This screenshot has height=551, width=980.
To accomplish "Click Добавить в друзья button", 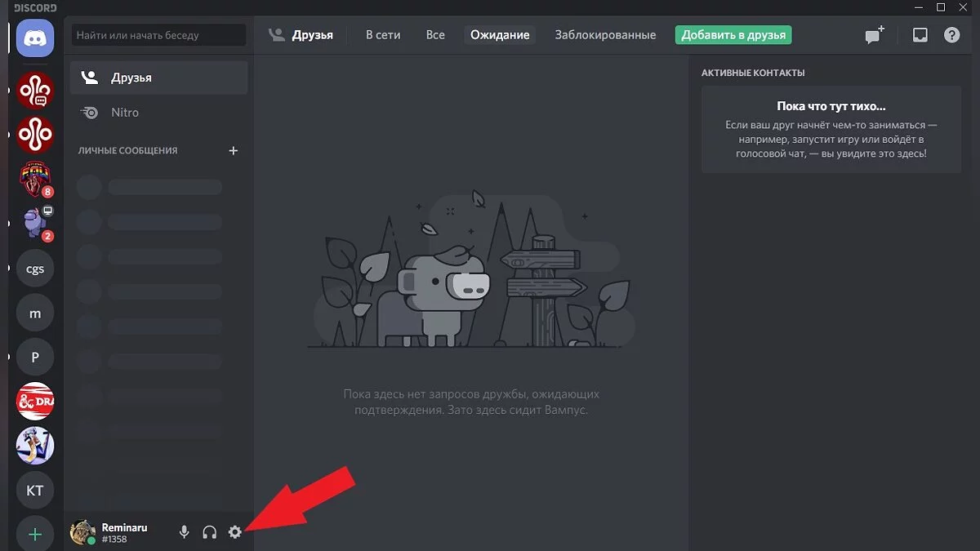I will (x=733, y=35).
